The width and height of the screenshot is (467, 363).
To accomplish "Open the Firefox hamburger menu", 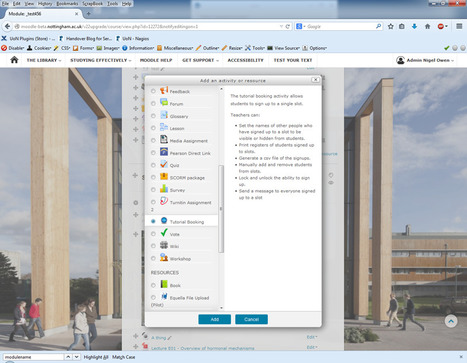I will pyautogui.click(x=459, y=26).
